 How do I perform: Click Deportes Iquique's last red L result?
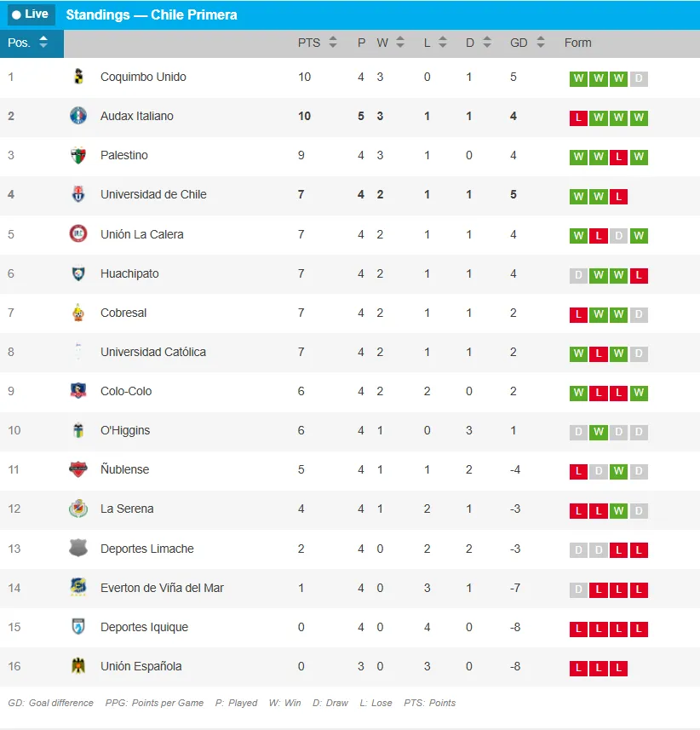click(640, 629)
